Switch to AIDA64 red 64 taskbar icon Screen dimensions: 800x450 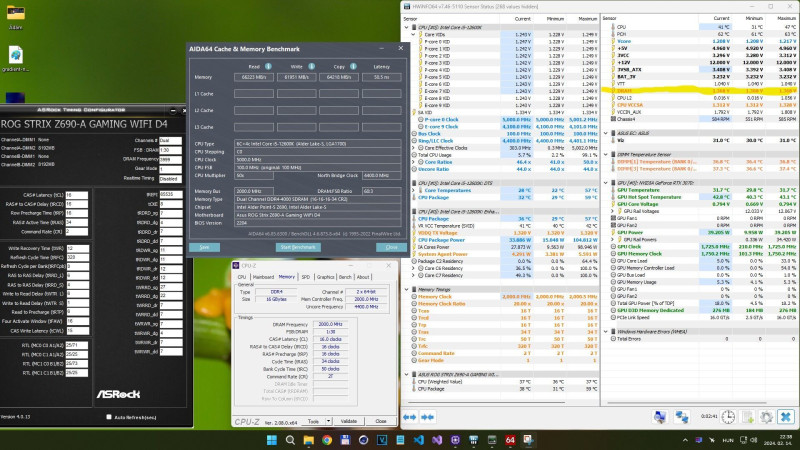click(510, 440)
